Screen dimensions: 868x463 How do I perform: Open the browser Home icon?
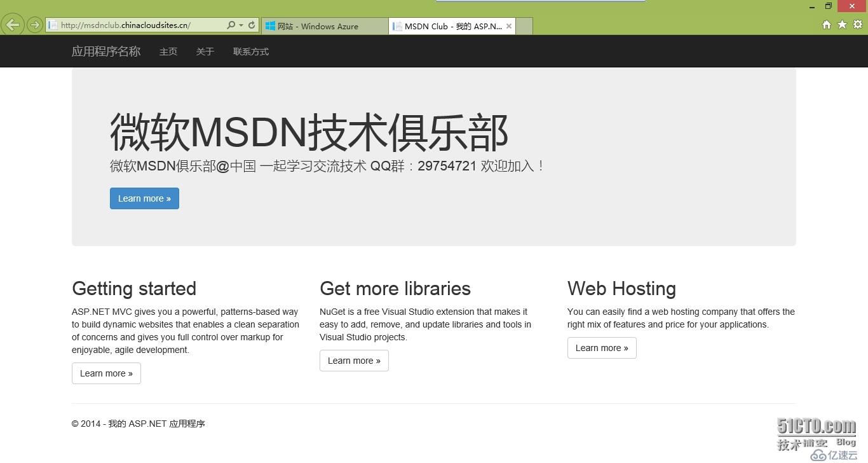[827, 25]
